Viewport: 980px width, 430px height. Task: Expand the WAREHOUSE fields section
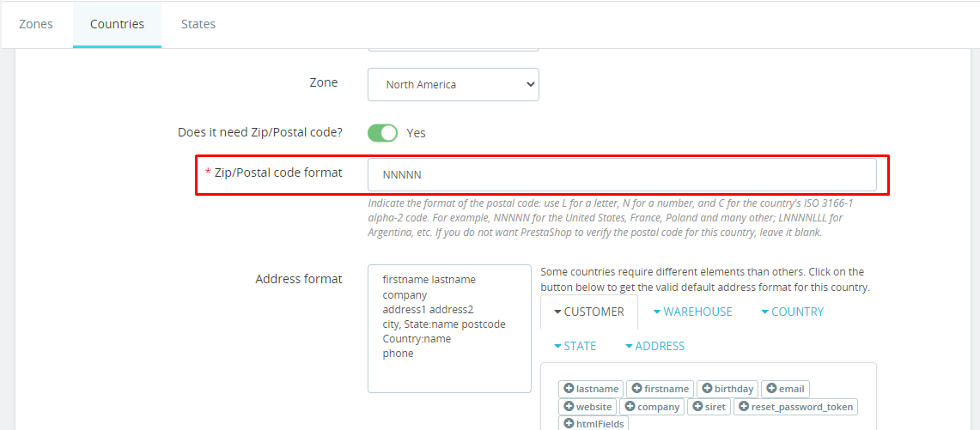tap(692, 312)
